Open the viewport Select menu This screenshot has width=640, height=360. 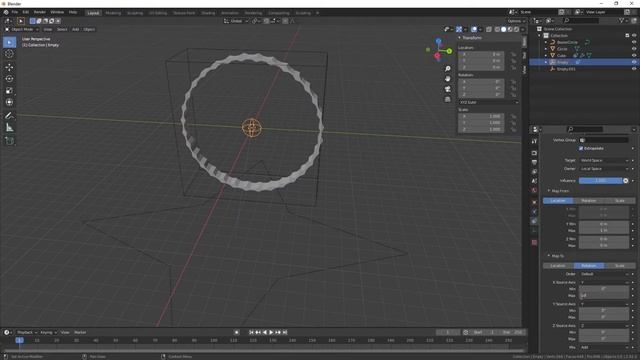[62, 29]
